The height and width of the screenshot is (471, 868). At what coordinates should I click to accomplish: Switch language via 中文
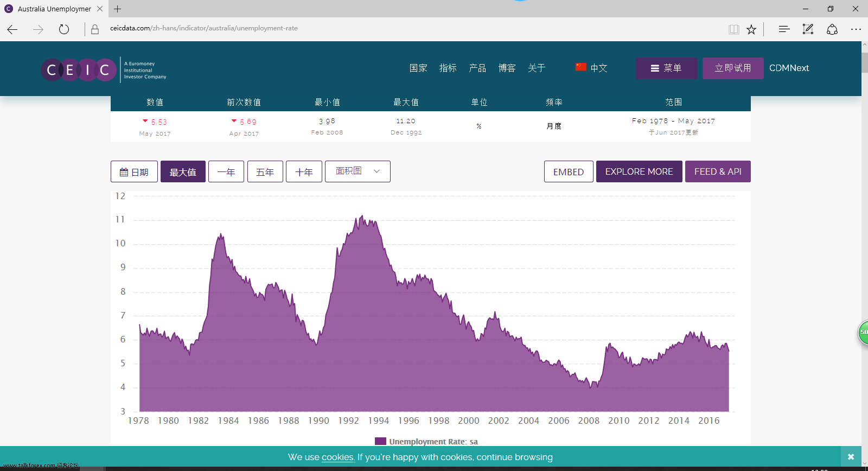point(599,68)
